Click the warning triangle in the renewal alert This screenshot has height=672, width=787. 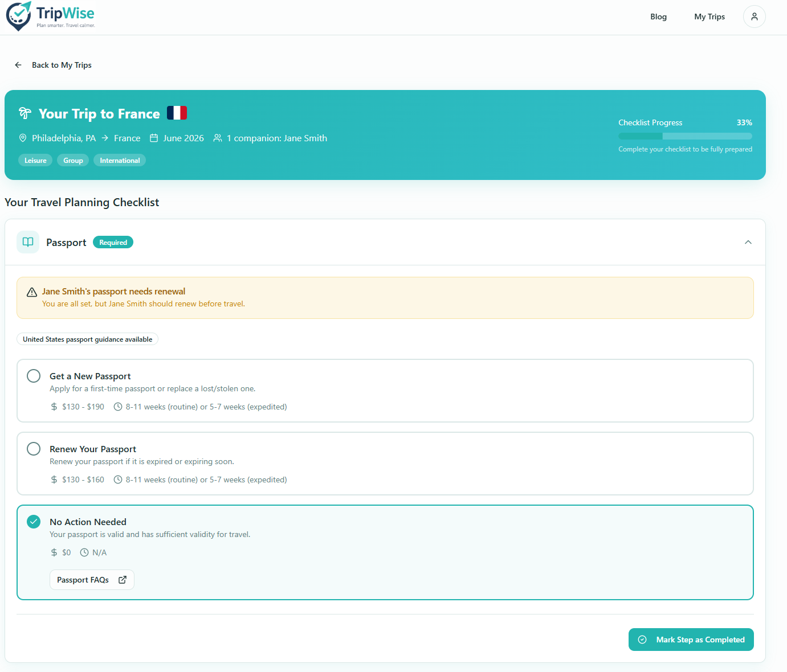pyautogui.click(x=32, y=292)
